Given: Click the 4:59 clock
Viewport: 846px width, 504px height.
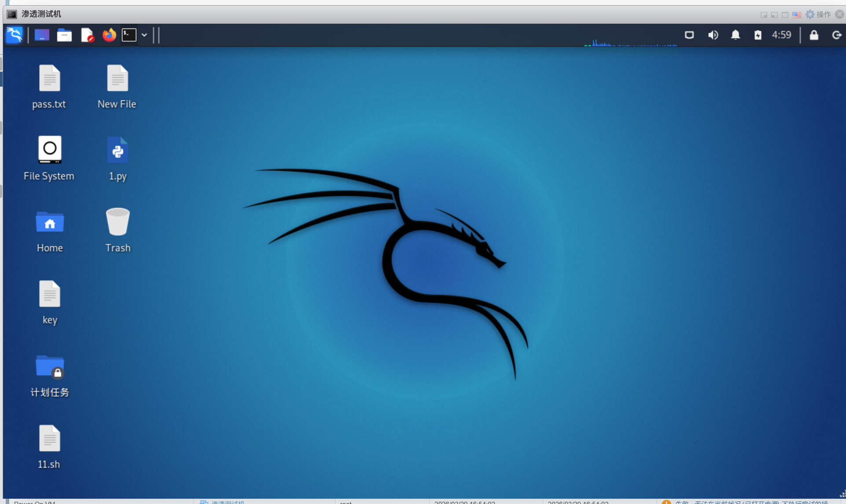Looking at the screenshot, I should [x=781, y=35].
